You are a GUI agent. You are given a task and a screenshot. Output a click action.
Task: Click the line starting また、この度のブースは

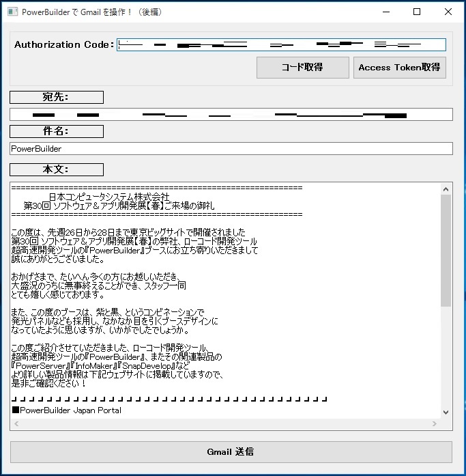coord(108,312)
